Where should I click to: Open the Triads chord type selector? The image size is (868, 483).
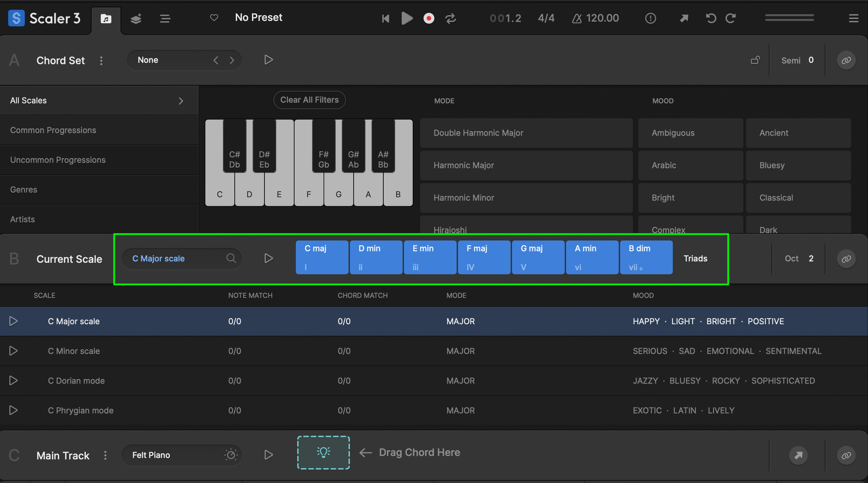pyautogui.click(x=695, y=259)
